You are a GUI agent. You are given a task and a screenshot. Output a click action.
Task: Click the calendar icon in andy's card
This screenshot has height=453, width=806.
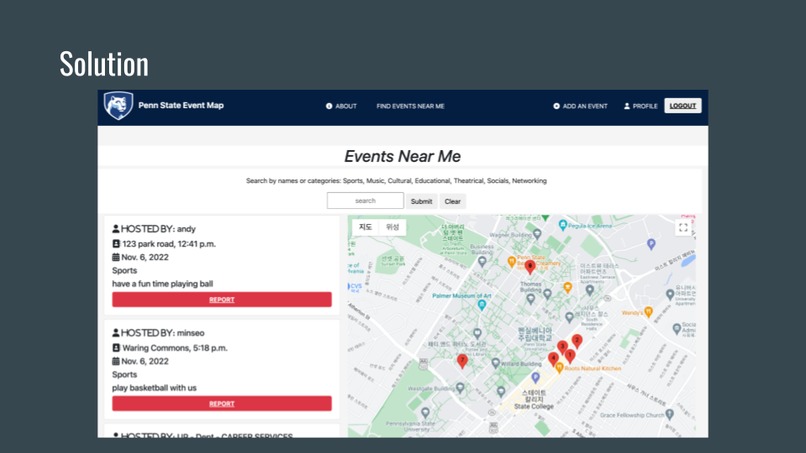point(116,257)
